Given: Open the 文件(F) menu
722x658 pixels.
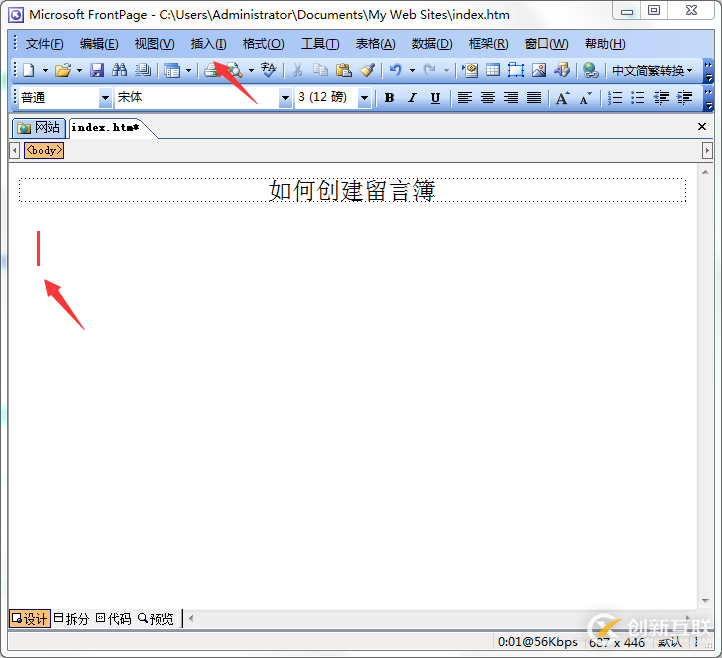Looking at the screenshot, I should point(45,44).
